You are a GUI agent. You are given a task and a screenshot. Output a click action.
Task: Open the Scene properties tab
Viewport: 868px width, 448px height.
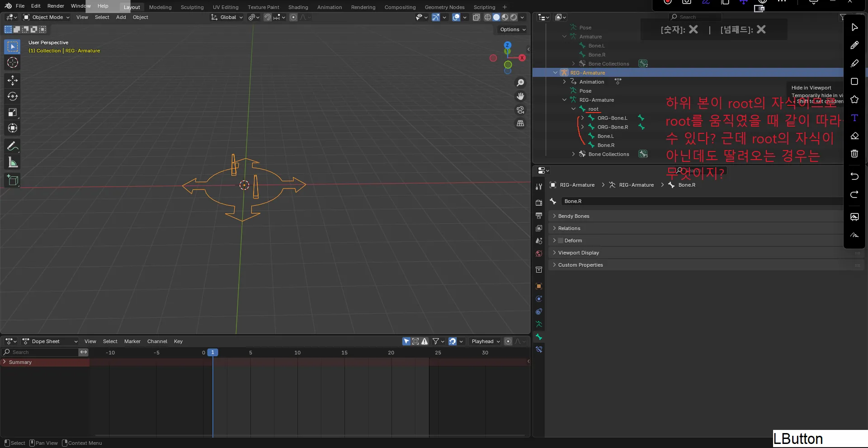pyautogui.click(x=539, y=241)
